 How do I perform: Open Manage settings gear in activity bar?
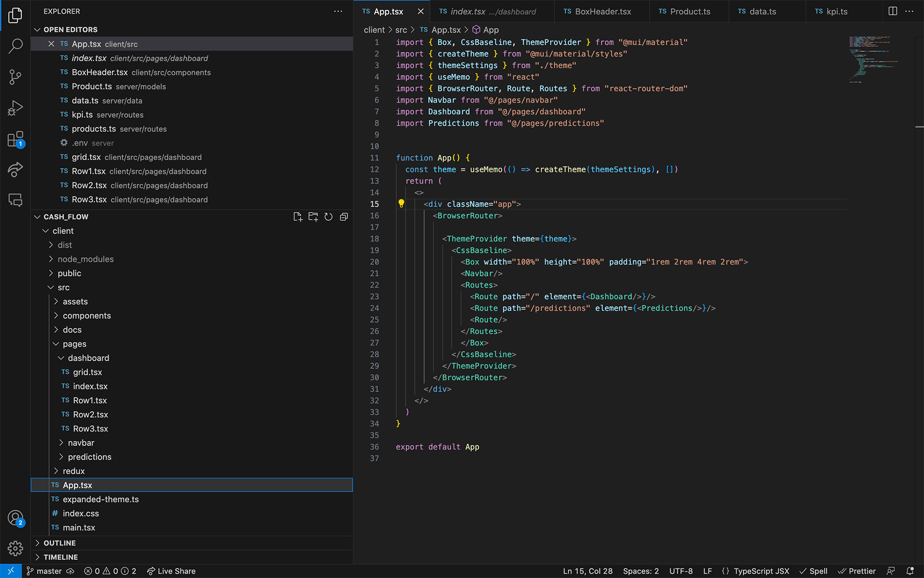(x=15, y=548)
